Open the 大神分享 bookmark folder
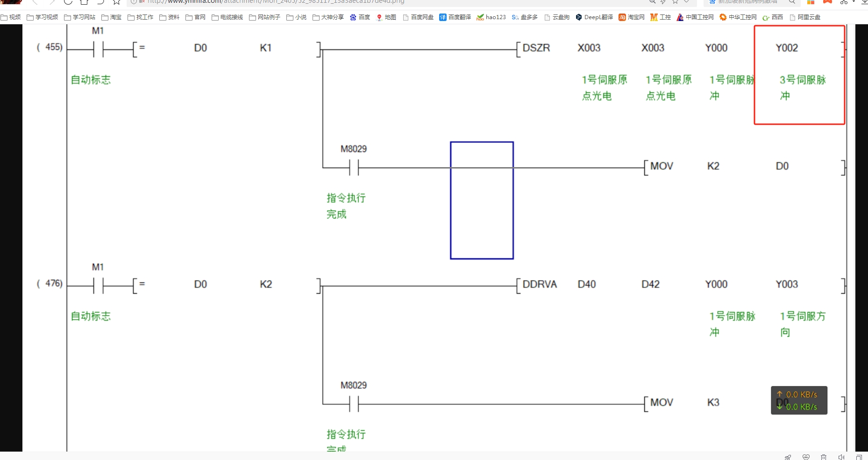 click(328, 17)
